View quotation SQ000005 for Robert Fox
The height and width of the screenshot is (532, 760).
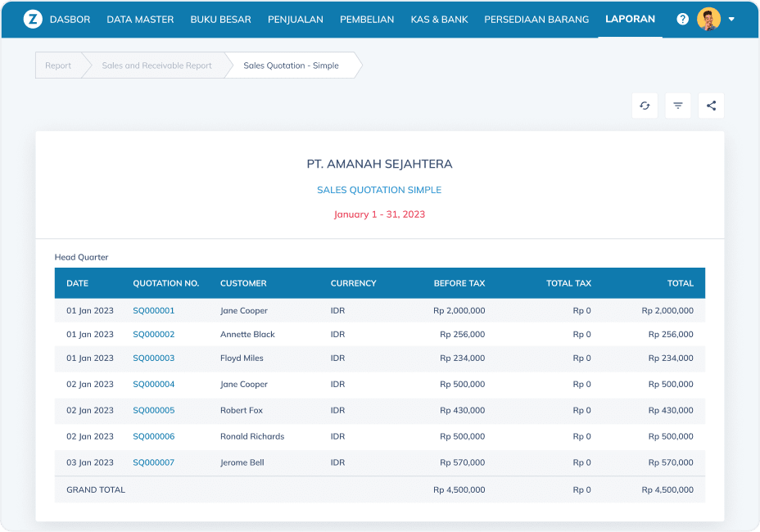coord(154,411)
